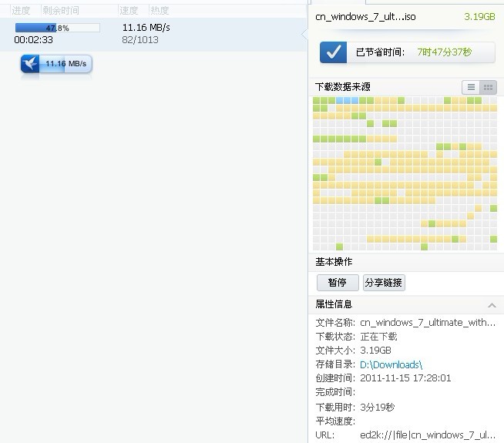
Task: Open the D:\Downloads\ storage folder link
Action: pos(391,364)
